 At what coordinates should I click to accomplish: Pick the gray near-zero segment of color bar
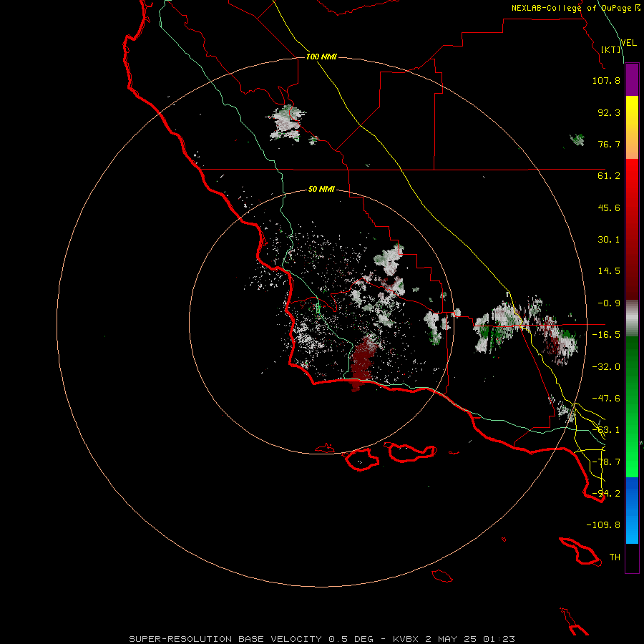(632, 318)
